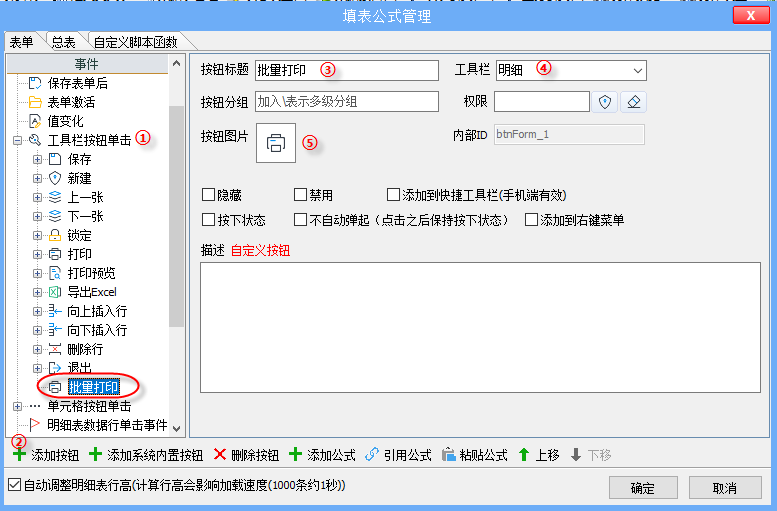Click 添加系统内置按钮 in bottom toolbar
Viewport: 777px width, 511px height.
(146, 454)
